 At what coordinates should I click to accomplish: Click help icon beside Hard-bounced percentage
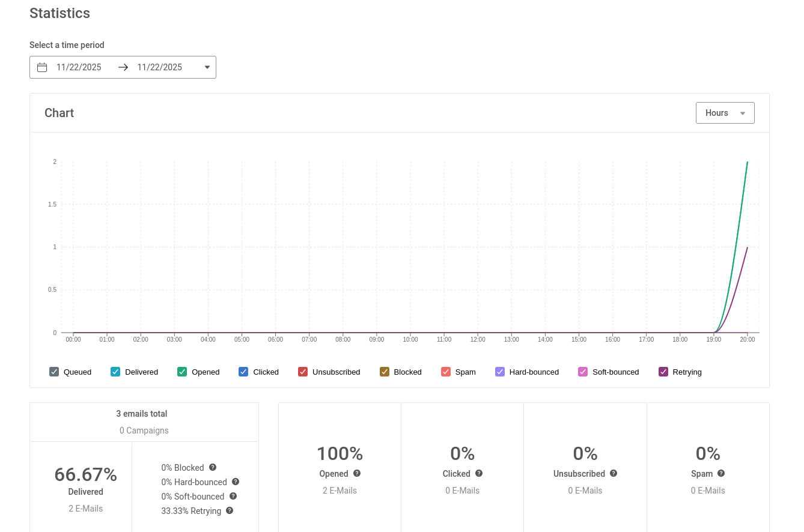(236, 482)
